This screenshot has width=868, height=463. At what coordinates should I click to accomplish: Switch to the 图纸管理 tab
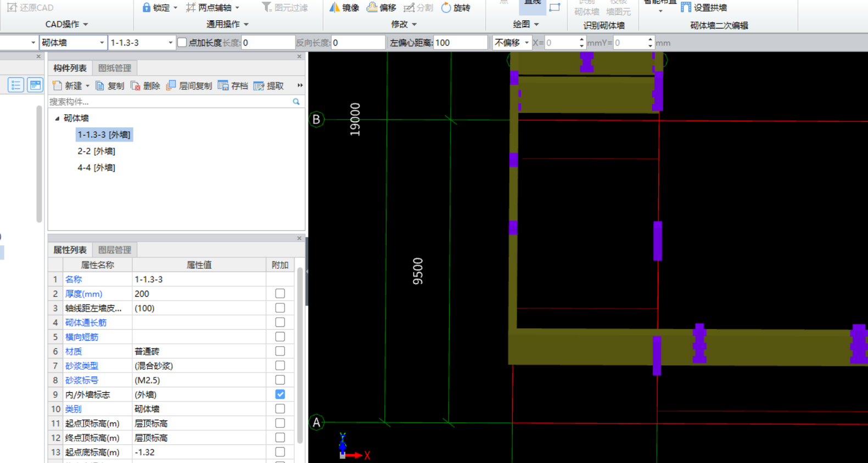point(115,68)
